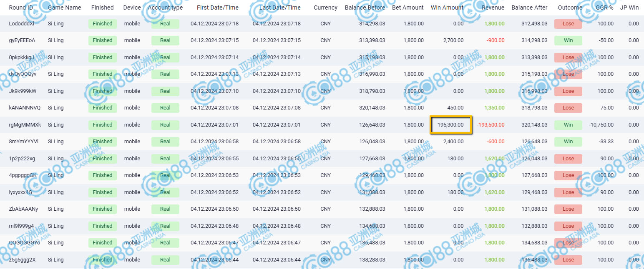Select the Revenue column header

[493, 7]
